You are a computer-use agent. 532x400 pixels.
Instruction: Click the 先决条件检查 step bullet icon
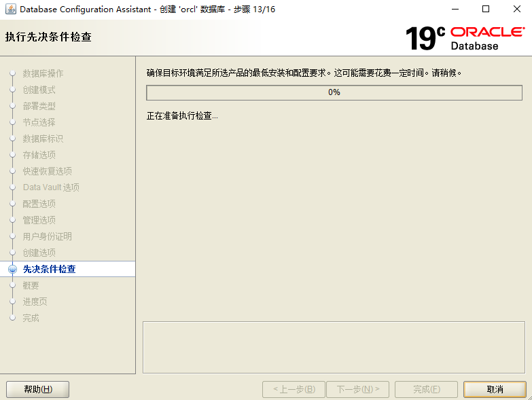coord(12,269)
